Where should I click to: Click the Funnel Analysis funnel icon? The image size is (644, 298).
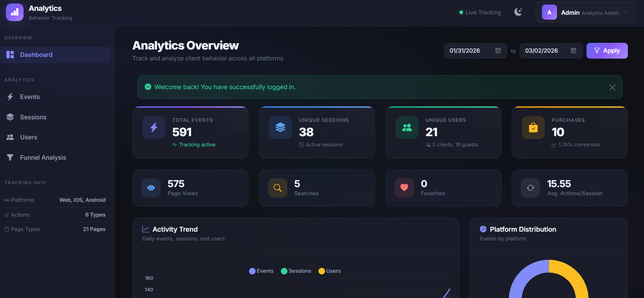click(x=10, y=158)
